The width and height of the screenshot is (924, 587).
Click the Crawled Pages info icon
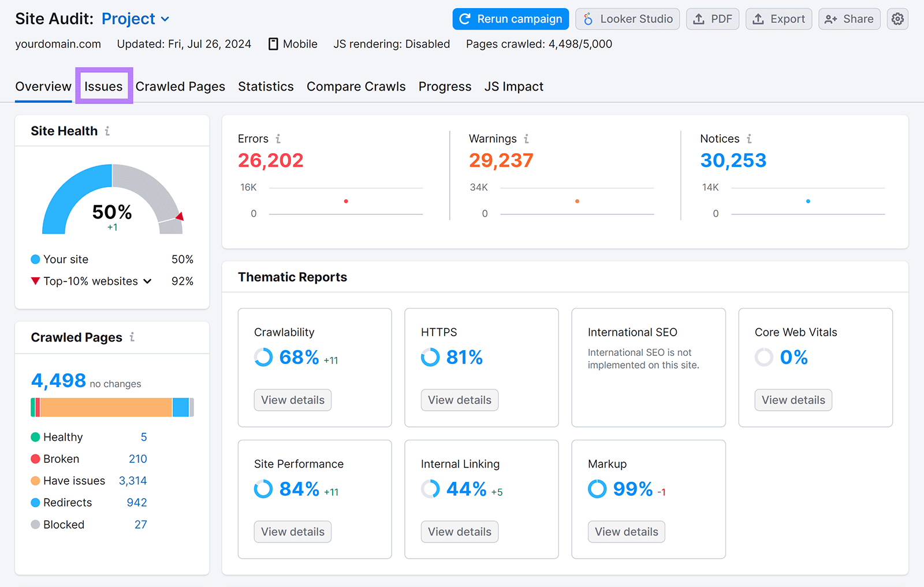[132, 337]
